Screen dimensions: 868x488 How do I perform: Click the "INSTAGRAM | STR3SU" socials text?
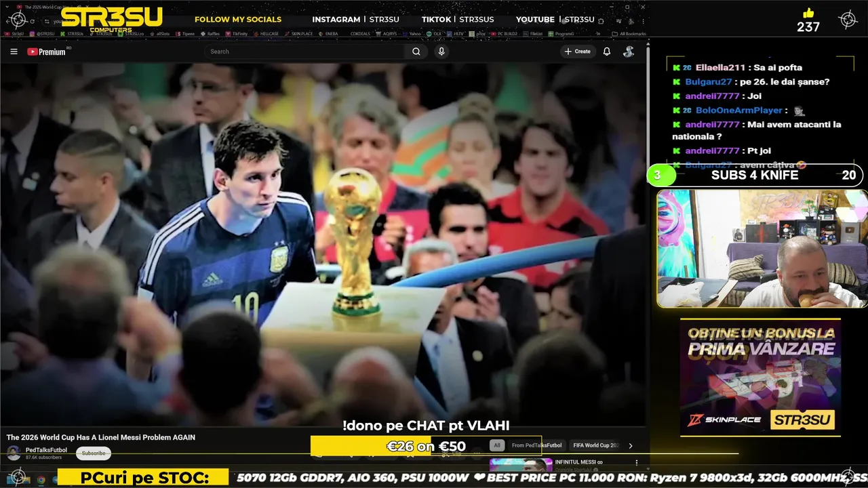pyautogui.click(x=355, y=20)
